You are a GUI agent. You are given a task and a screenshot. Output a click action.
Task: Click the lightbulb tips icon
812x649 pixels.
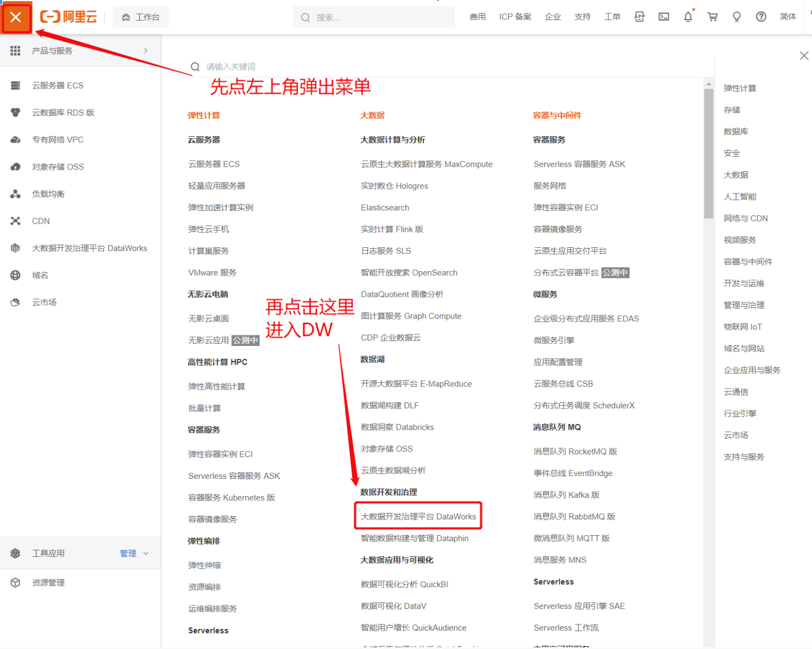click(x=737, y=17)
